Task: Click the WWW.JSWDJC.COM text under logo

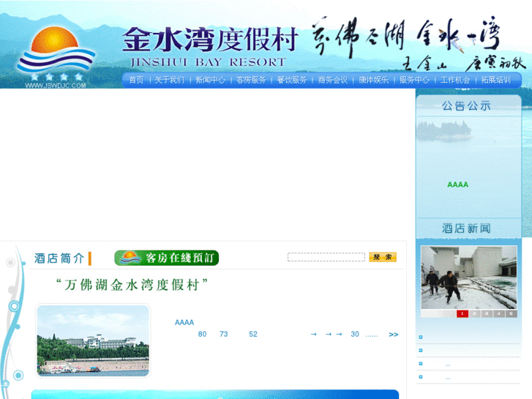Action: coord(56,86)
